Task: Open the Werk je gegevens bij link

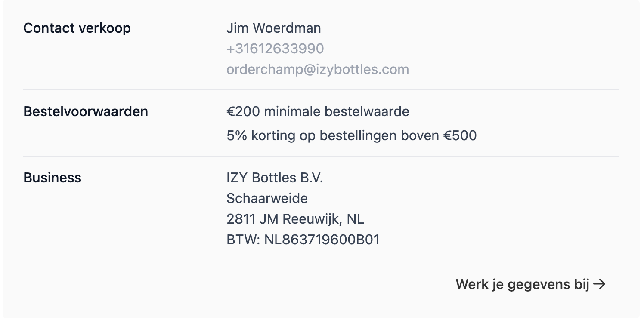Action: [x=522, y=284]
